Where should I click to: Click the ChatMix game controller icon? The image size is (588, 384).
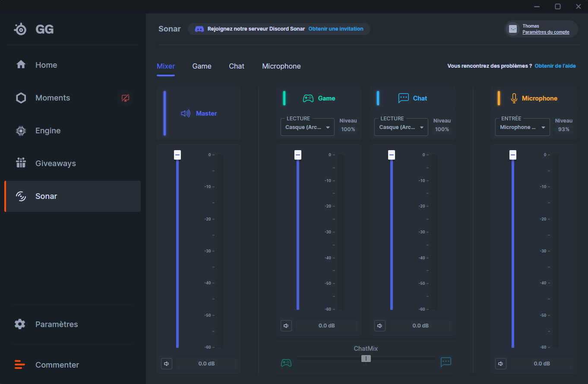pos(286,362)
